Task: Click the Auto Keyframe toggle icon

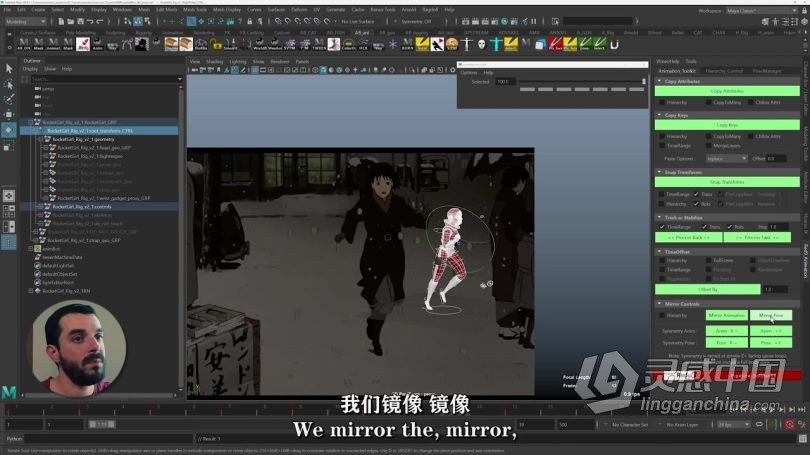Action: point(790,425)
